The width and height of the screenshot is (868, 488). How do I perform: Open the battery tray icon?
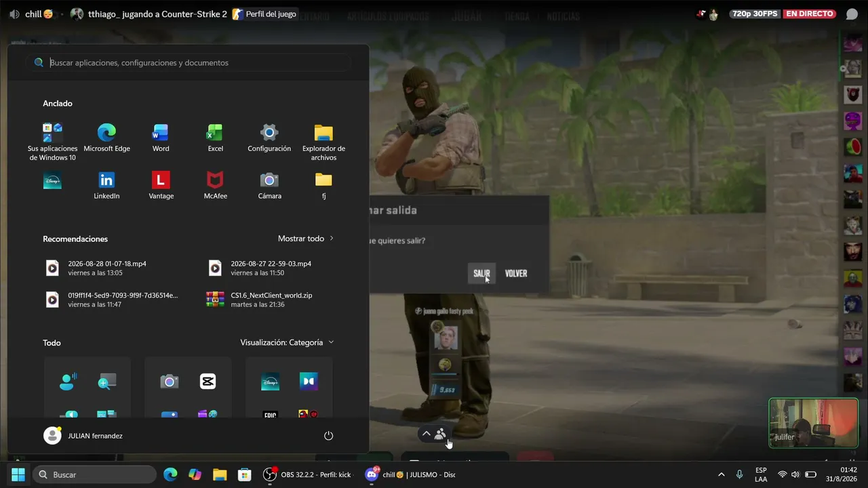pos(810,474)
